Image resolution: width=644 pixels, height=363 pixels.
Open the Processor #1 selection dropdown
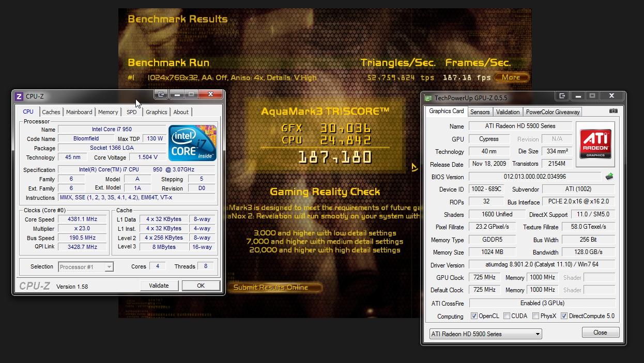point(86,267)
